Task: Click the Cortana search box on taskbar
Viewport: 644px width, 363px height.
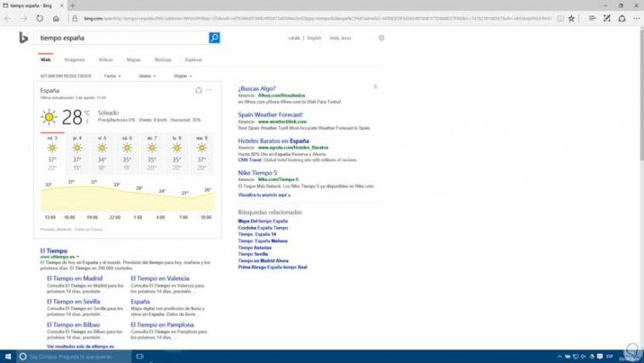Action: click(x=74, y=356)
